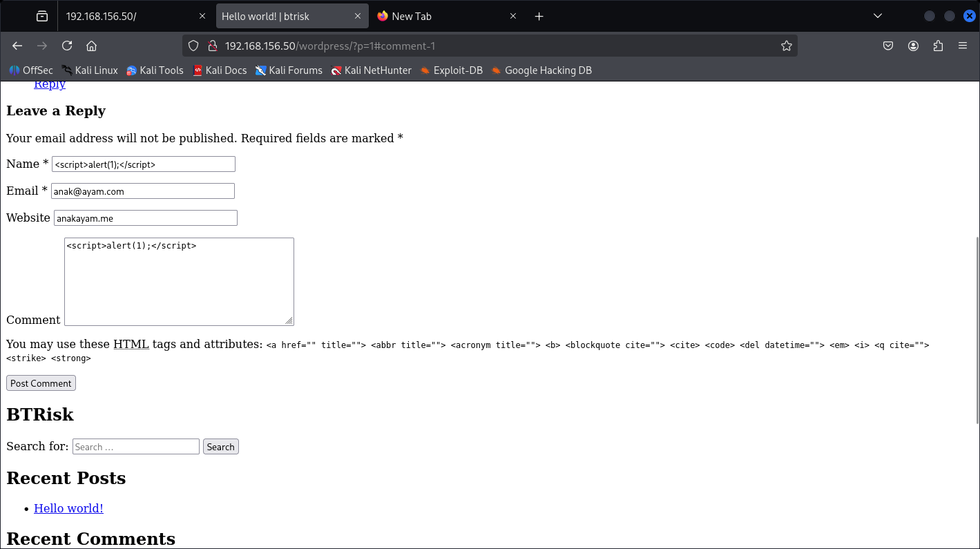Click the Reply link
Screen dimensions: 980x549
point(50,84)
